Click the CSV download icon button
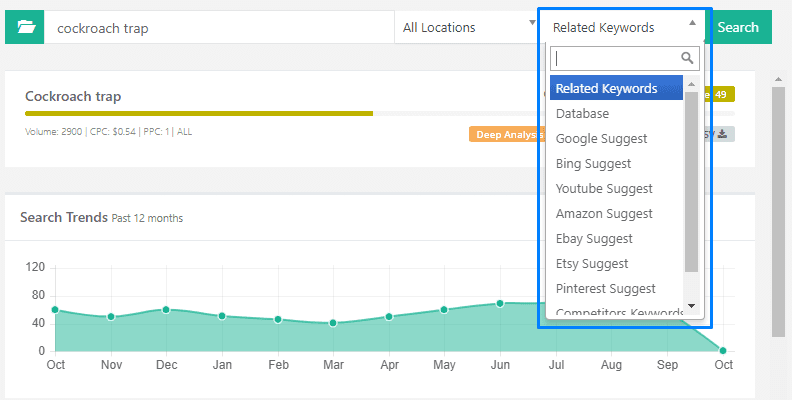The image size is (792, 400). 722,134
